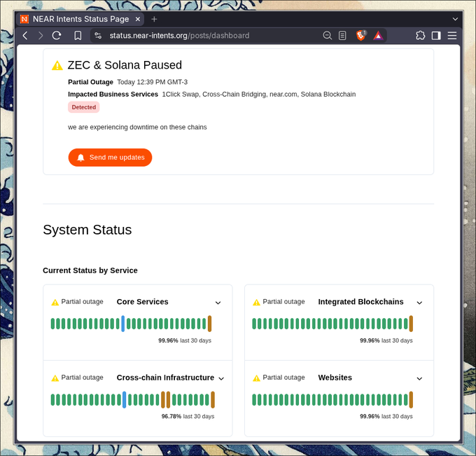The height and width of the screenshot is (456, 476).
Task: Go forward using the forward arrow
Action: [41, 36]
